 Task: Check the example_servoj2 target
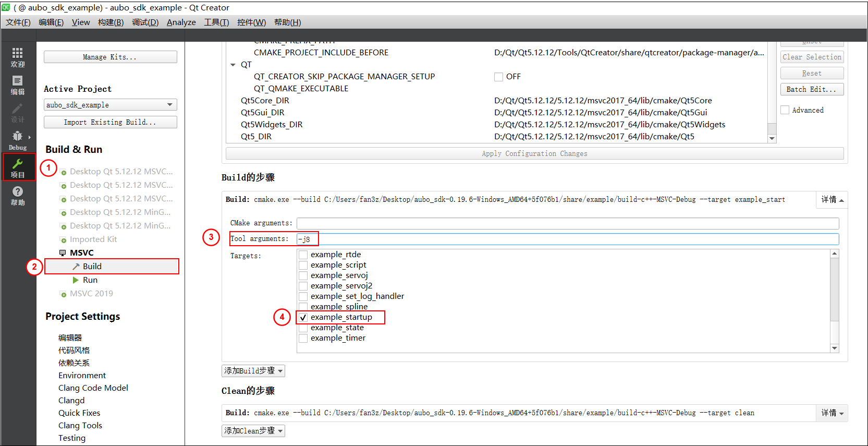(x=303, y=286)
